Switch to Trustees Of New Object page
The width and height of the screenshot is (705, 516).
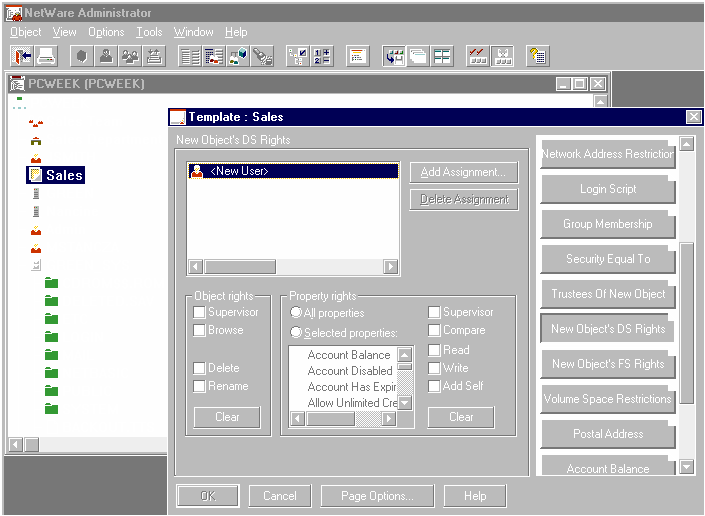(608, 294)
